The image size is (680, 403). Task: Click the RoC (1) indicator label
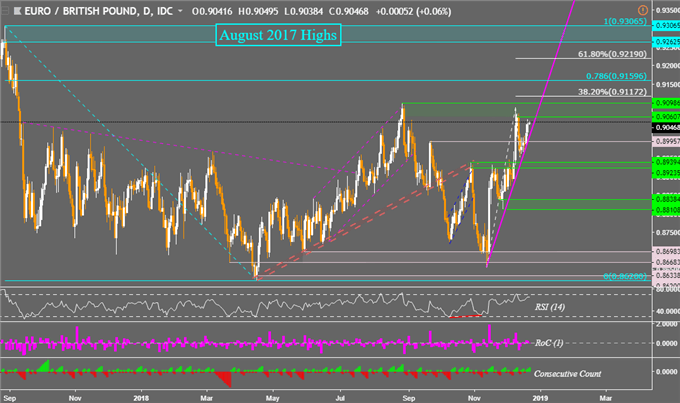tap(549, 343)
